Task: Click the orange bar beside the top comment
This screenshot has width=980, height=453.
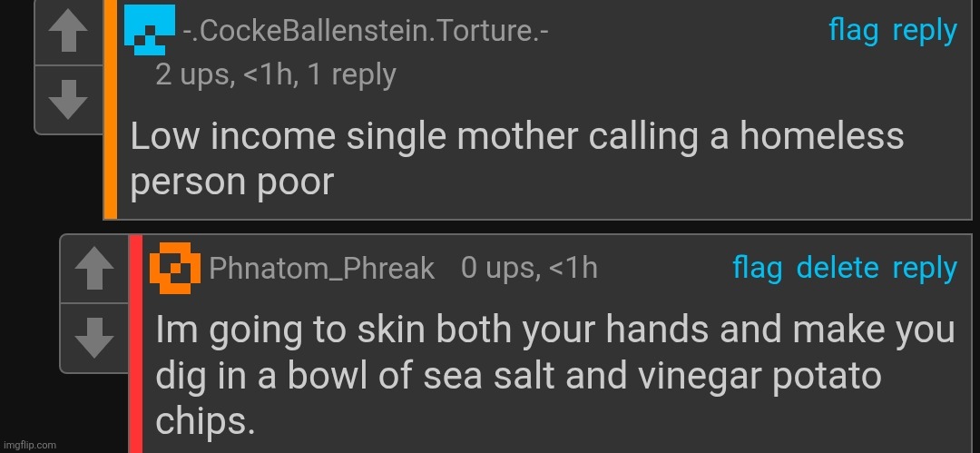Action: pyautogui.click(x=111, y=109)
